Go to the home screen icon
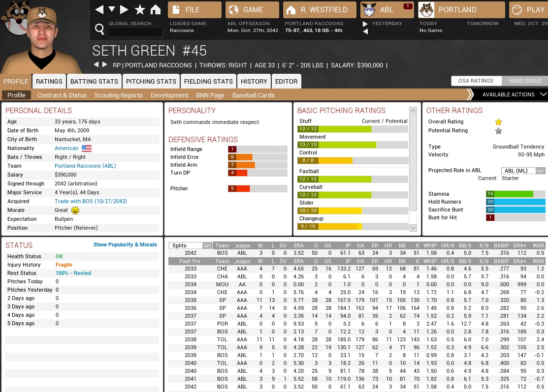 (156, 10)
